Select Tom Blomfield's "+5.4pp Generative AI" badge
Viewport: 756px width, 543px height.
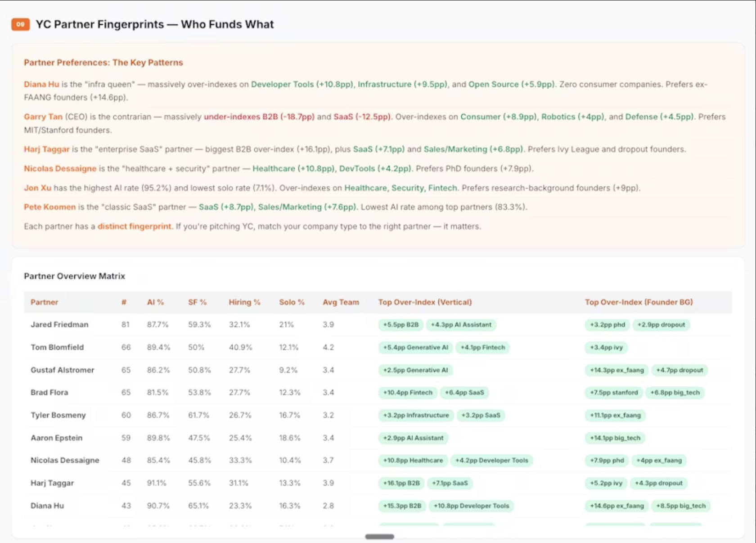[x=415, y=348]
